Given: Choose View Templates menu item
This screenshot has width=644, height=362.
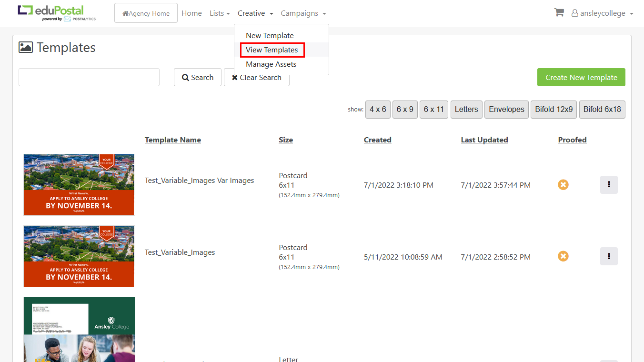Looking at the screenshot, I should (x=272, y=50).
